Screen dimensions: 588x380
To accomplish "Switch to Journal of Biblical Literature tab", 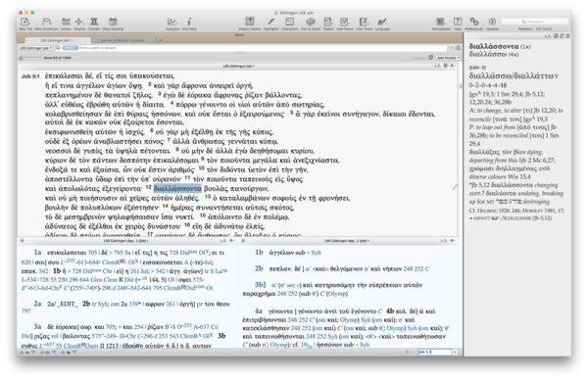I will tap(122, 40).
